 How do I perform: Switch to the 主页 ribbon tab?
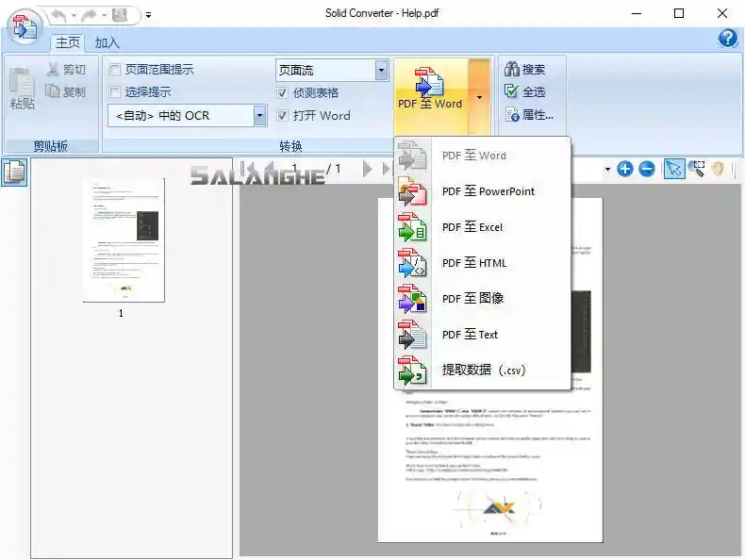coord(68,42)
